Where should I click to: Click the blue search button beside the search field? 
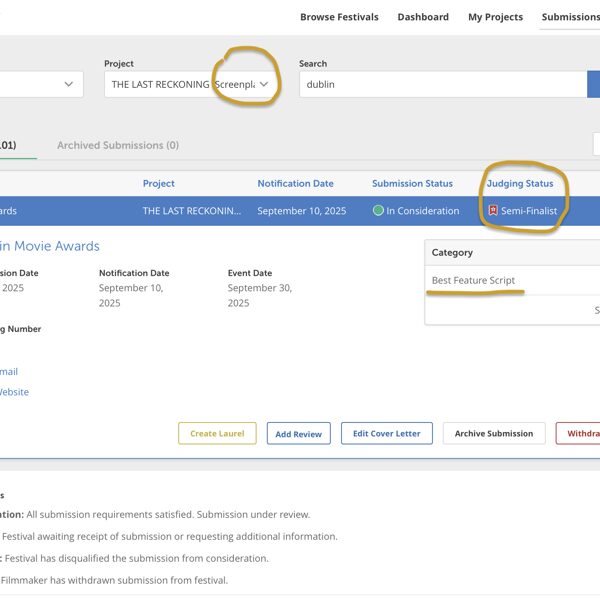(x=593, y=84)
